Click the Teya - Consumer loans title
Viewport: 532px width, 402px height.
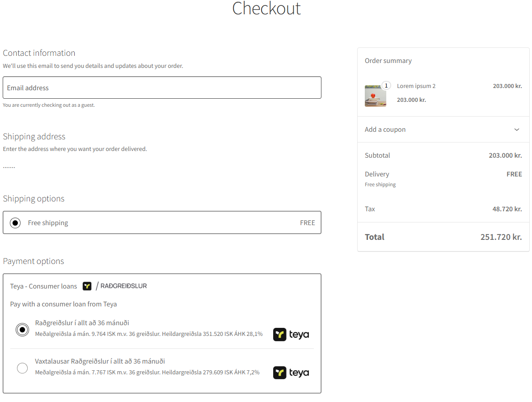(44, 286)
